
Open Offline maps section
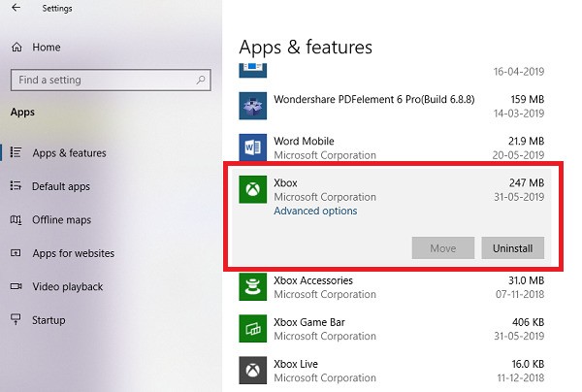point(62,219)
